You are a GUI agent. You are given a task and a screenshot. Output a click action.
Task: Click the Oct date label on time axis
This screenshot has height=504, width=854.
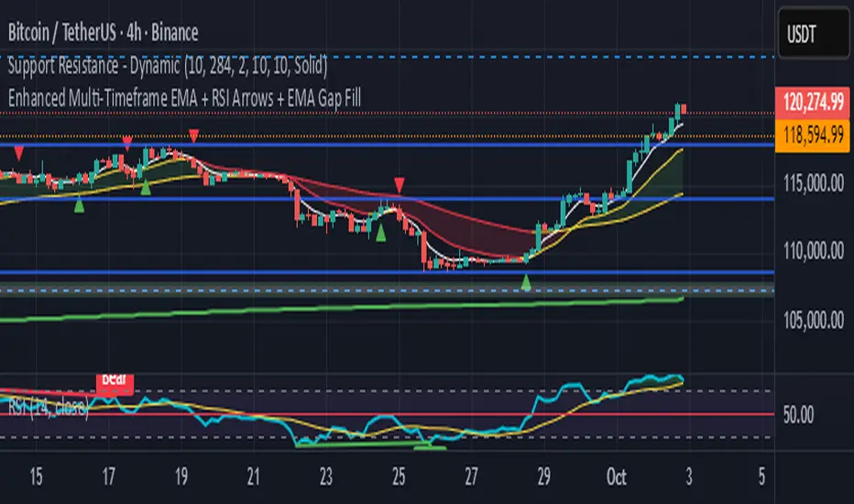(x=617, y=477)
